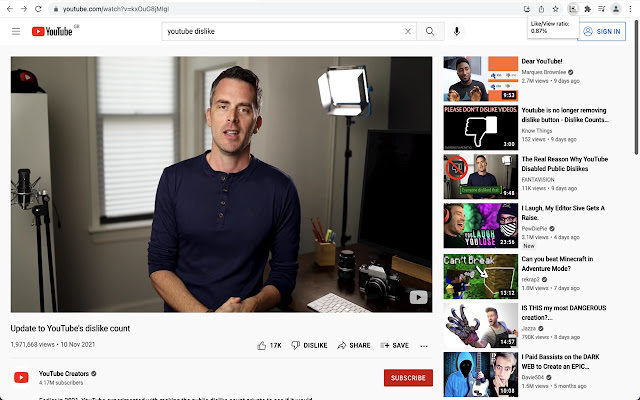Open 'The Real Reason Why YouTube Disabled Public Dislikes' title

[x=565, y=164]
